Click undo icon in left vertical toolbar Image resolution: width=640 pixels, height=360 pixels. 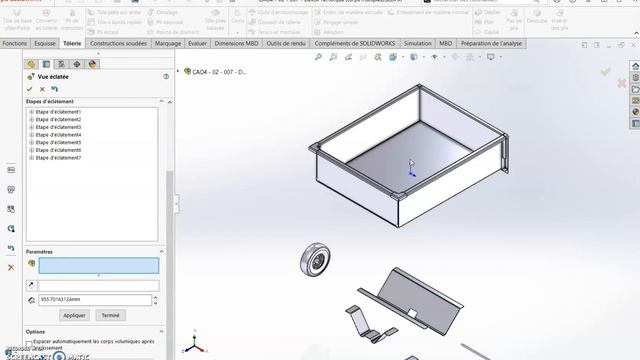click(11, 248)
